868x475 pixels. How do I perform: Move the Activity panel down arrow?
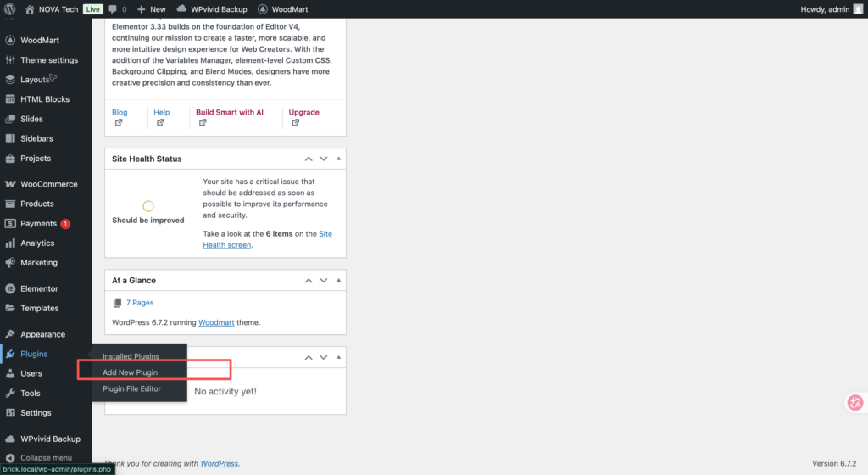coord(323,358)
